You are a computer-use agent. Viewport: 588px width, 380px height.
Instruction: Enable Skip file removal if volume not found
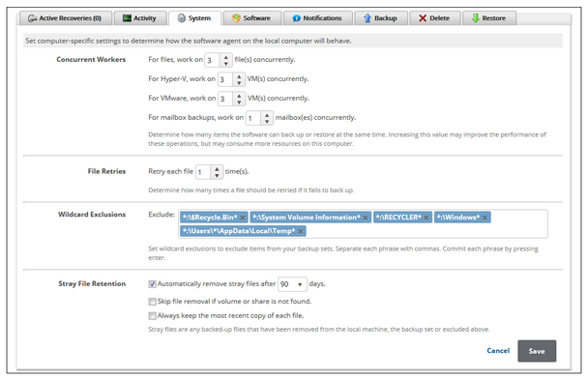pyautogui.click(x=152, y=302)
